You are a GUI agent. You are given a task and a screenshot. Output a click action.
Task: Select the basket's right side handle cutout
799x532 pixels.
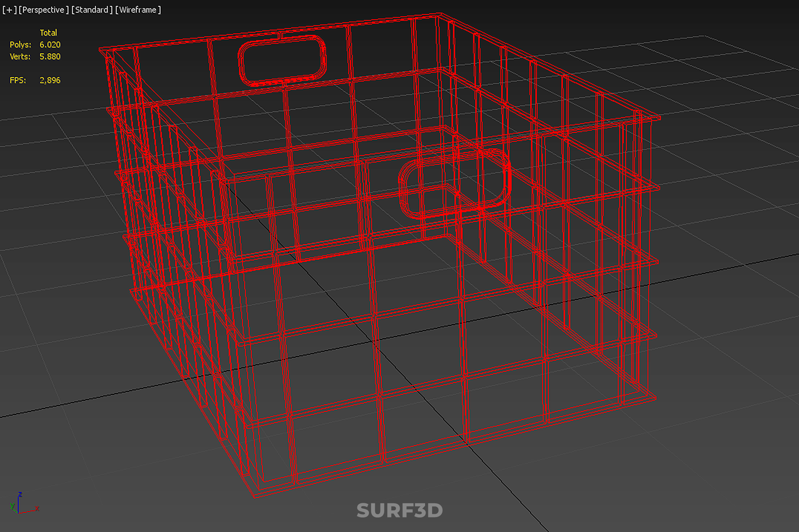click(454, 184)
